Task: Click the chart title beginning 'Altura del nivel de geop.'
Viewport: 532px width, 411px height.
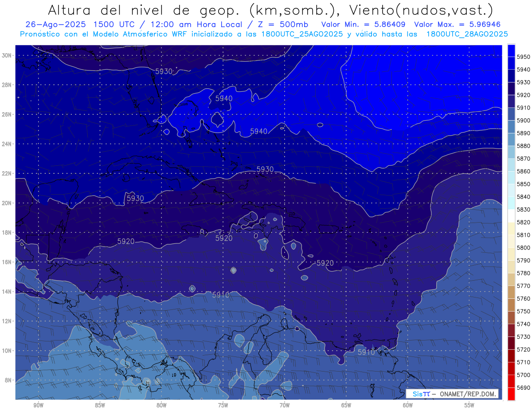Action: point(270,10)
